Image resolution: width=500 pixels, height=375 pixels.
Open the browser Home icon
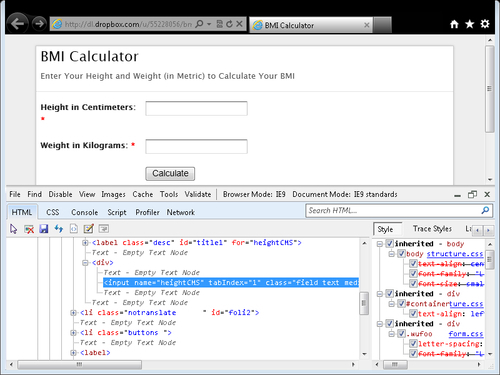coord(454,24)
